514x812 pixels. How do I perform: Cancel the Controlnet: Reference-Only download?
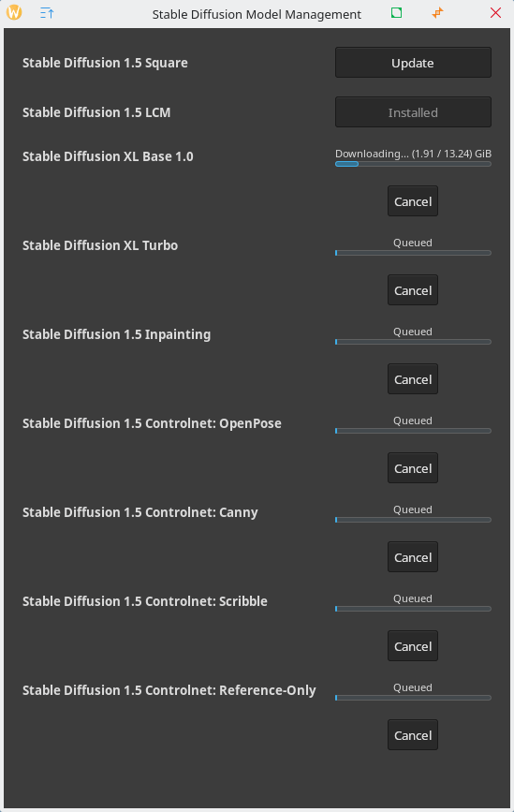pyautogui.click(x=413, y=736)
